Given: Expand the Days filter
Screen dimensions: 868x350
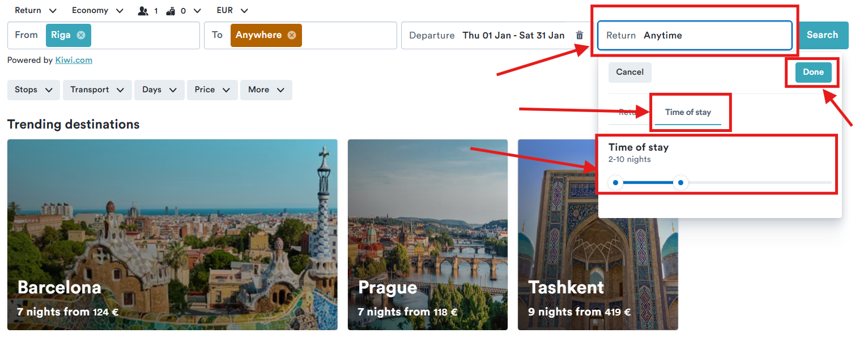Looking at the screenshot, I should 159,89.
